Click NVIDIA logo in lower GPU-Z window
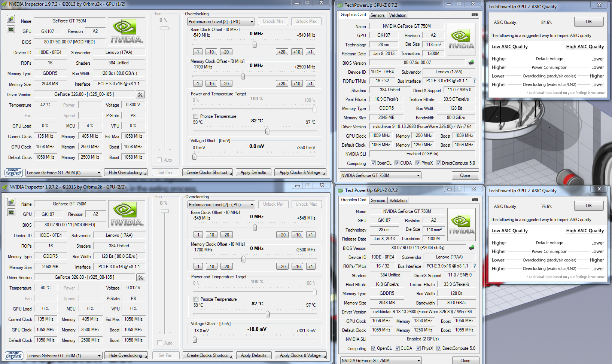This screenshot has height=364, width=612. point(462,225)
